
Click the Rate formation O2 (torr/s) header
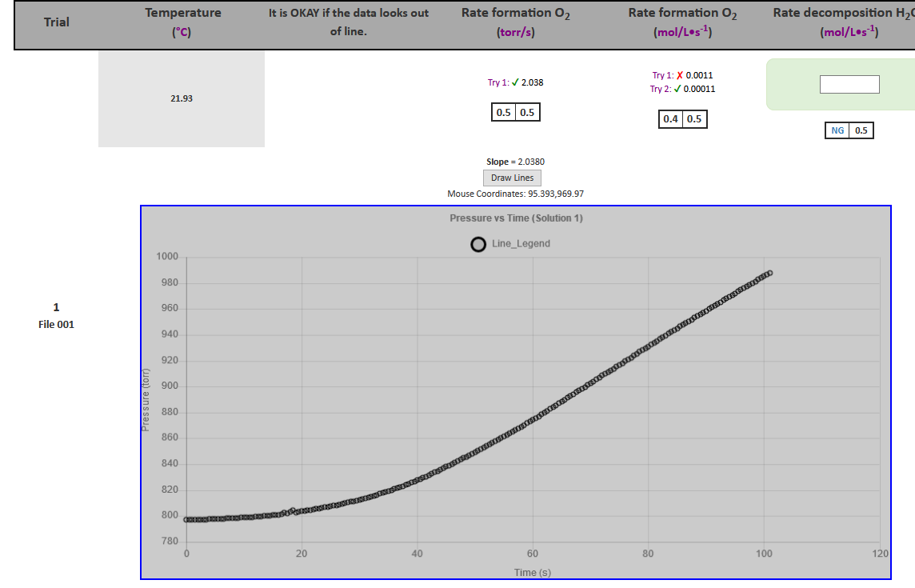coord(516,22)
